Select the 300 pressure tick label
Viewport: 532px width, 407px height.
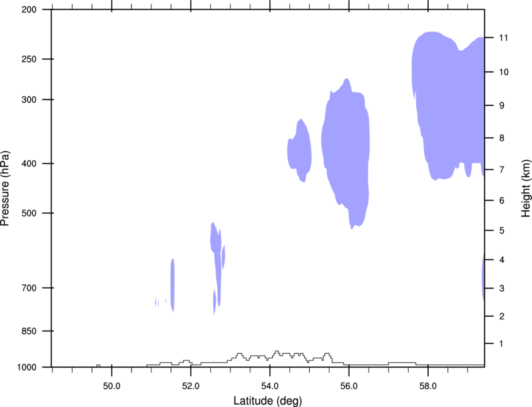point(29,100)
